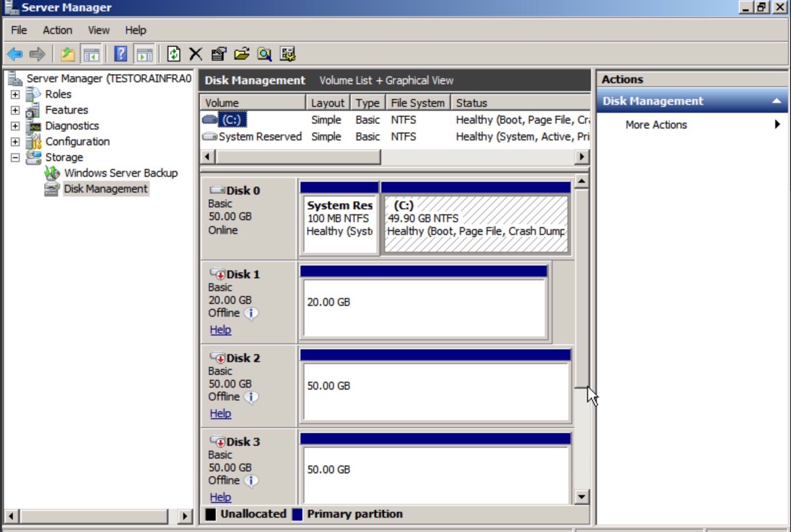
Task: Click More Actions in Actions pane
Action: coord(656,125)
